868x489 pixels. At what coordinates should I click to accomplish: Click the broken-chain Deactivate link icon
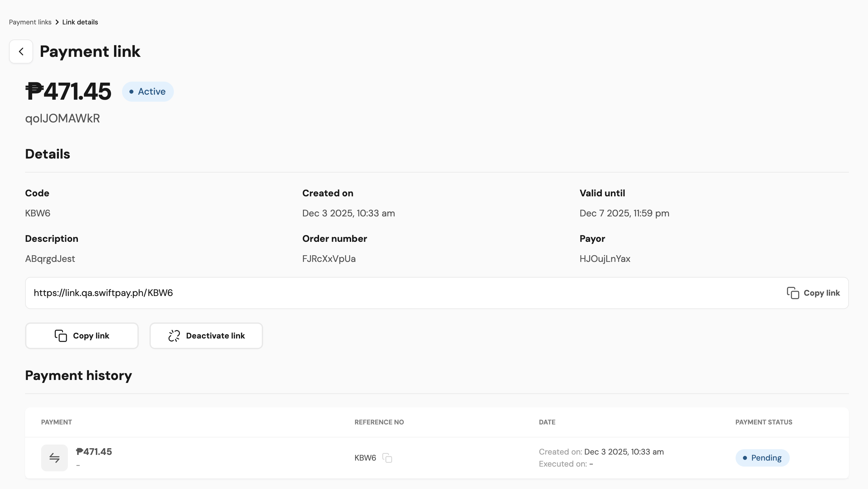tap(174, 336)
